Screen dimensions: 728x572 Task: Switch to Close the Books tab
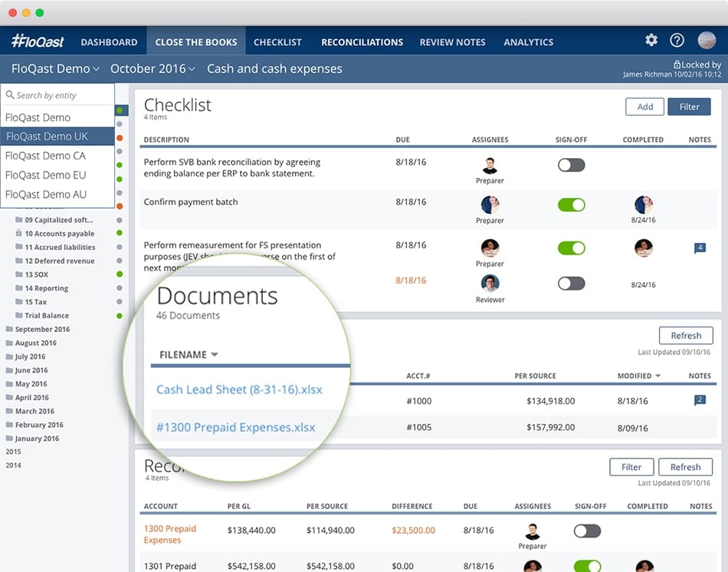click(196, 42)
